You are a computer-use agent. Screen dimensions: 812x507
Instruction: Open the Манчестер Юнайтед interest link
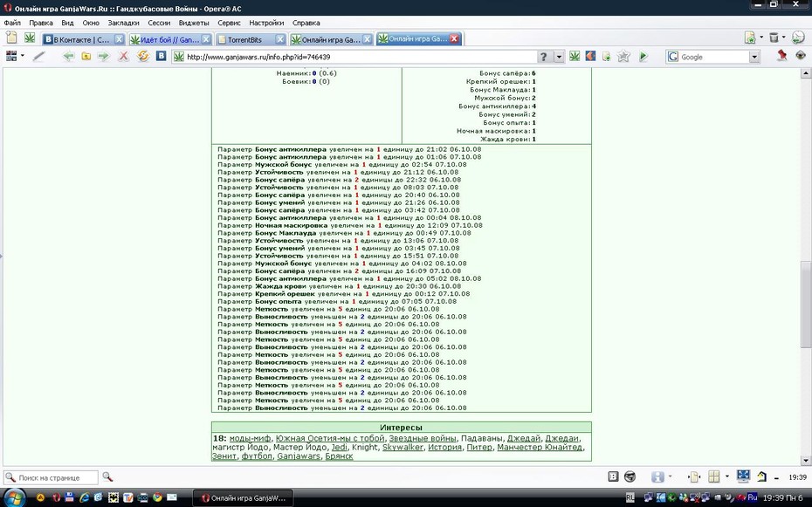coord(539,447)
